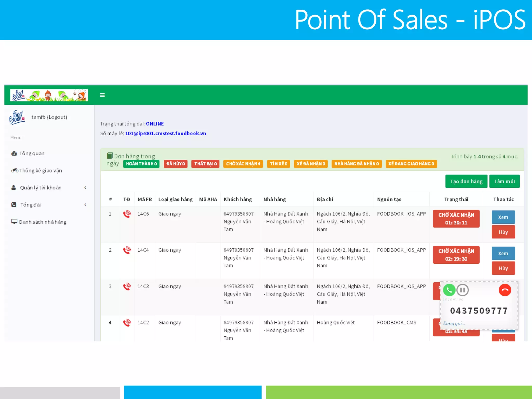Click CHỜ XÁC NHẬN 02:19:30 status

click(x=456, y=255)
